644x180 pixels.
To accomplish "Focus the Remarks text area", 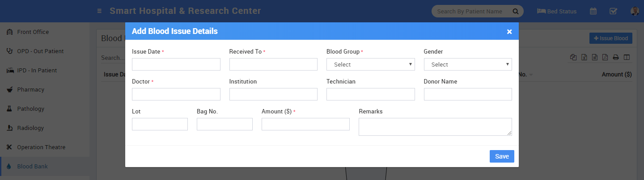I will 435,126.
